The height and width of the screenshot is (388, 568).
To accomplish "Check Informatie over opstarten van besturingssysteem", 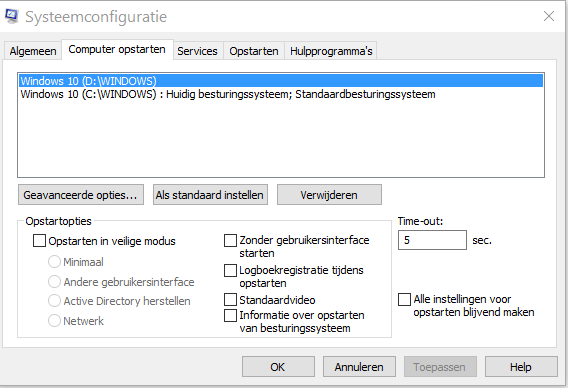I will (x=230, y=315).
